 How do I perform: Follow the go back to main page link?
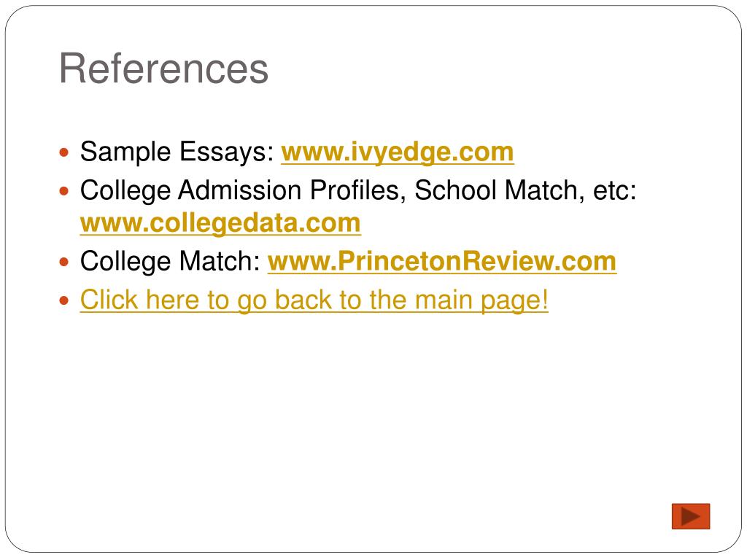pyautogui.click(x=314, y=300)
